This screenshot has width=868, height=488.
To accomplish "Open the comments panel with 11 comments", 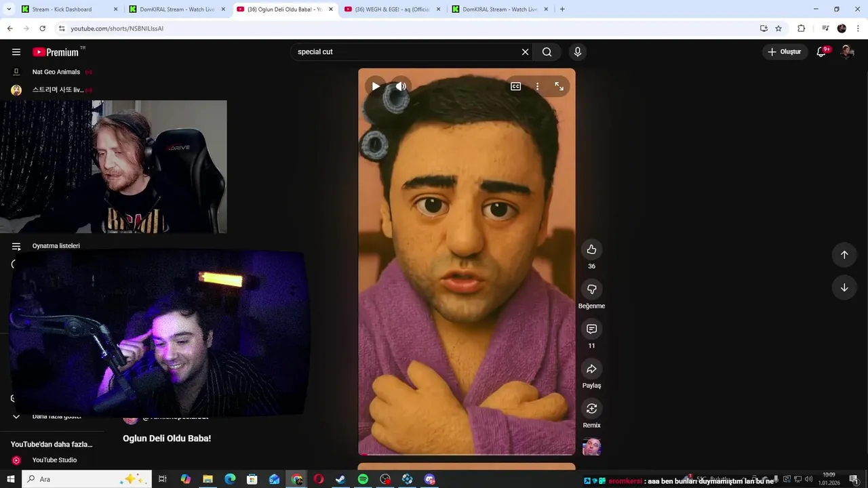I will tap(591, 329).
